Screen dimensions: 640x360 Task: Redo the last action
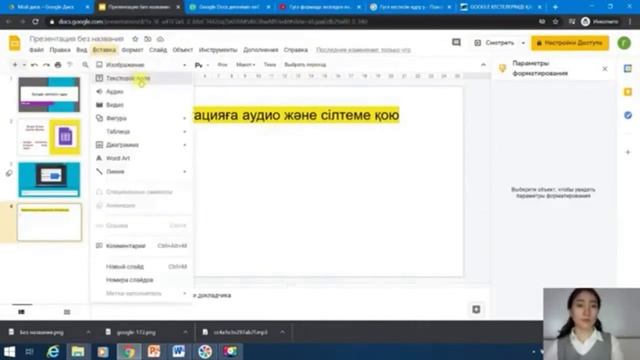pos(46,64)
